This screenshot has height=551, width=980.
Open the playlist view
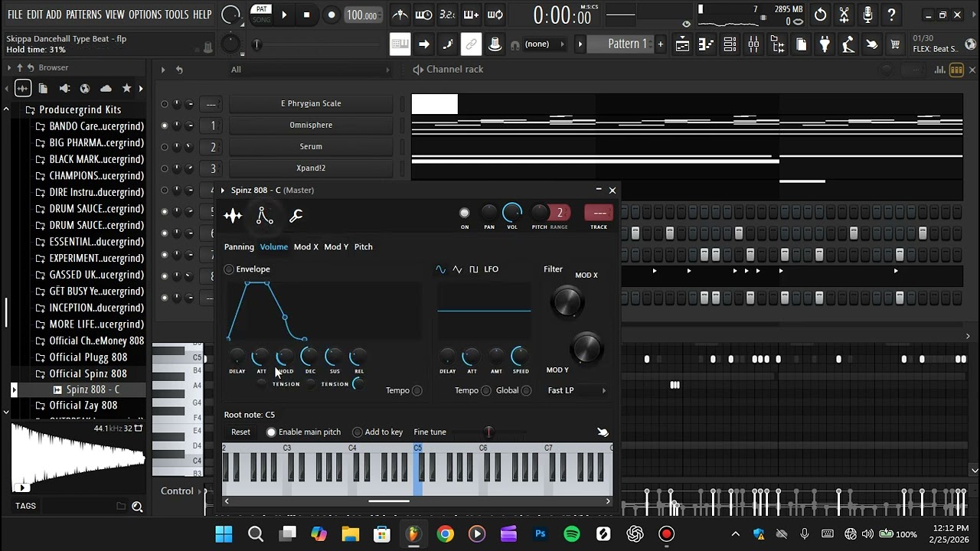[x=682, y=44]
